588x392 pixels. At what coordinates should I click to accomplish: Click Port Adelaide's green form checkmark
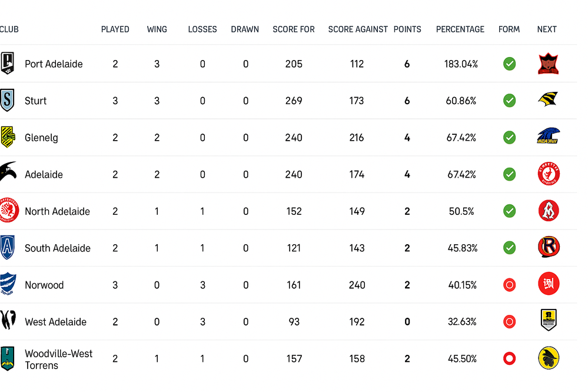(x=509, y=64)
